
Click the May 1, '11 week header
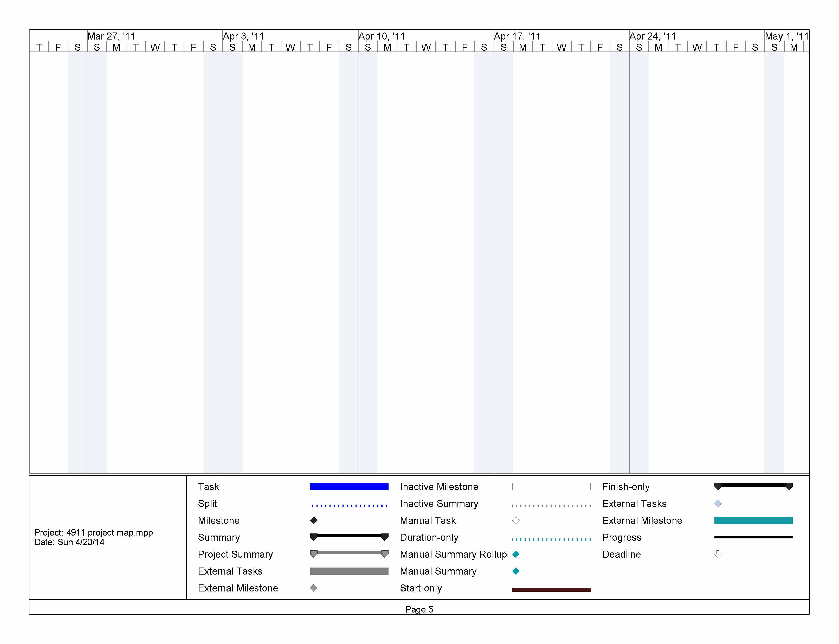(786, 36)
